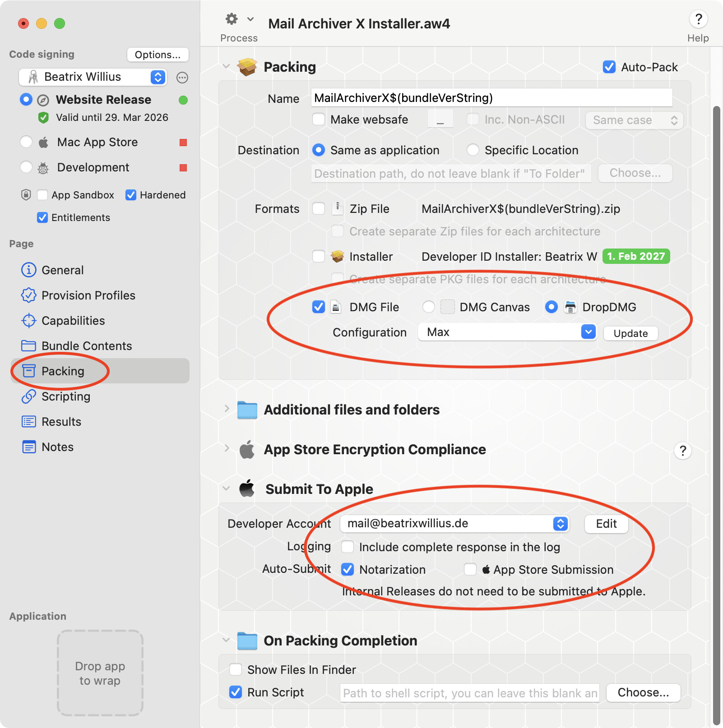Uncheck the DMG File checkbox

coord(319,307)
